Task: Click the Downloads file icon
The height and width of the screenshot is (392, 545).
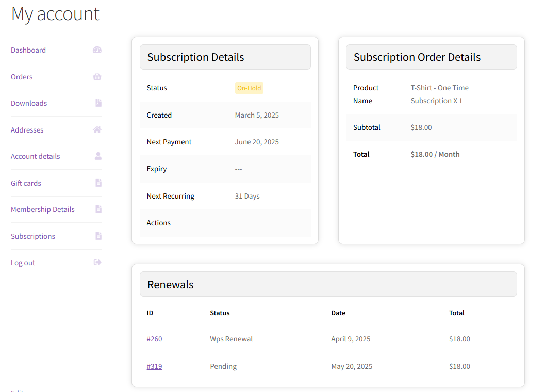Action: pyautogui.click(x=98, y=103)
